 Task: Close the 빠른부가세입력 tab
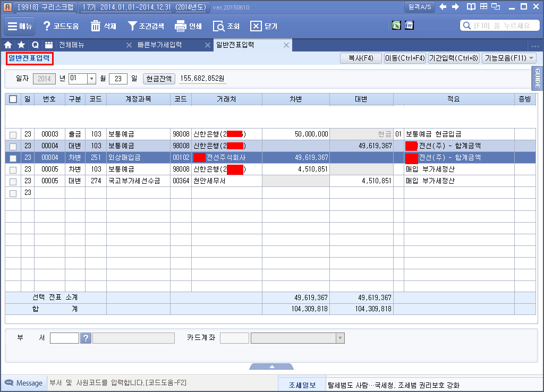(208, 45)
